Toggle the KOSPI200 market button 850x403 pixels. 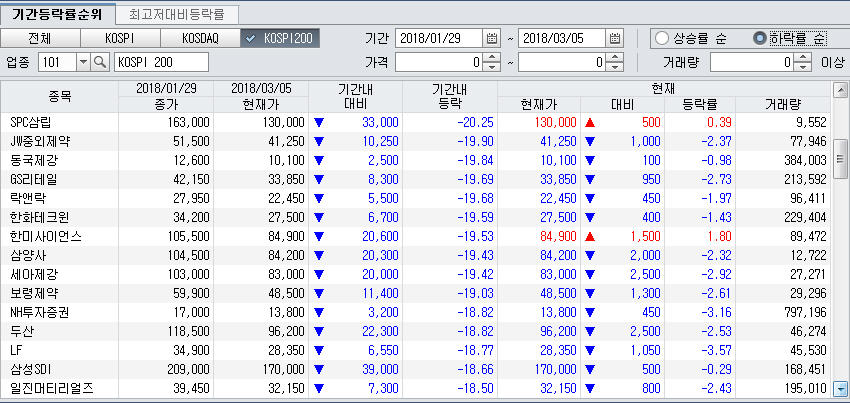click(280, 39)
